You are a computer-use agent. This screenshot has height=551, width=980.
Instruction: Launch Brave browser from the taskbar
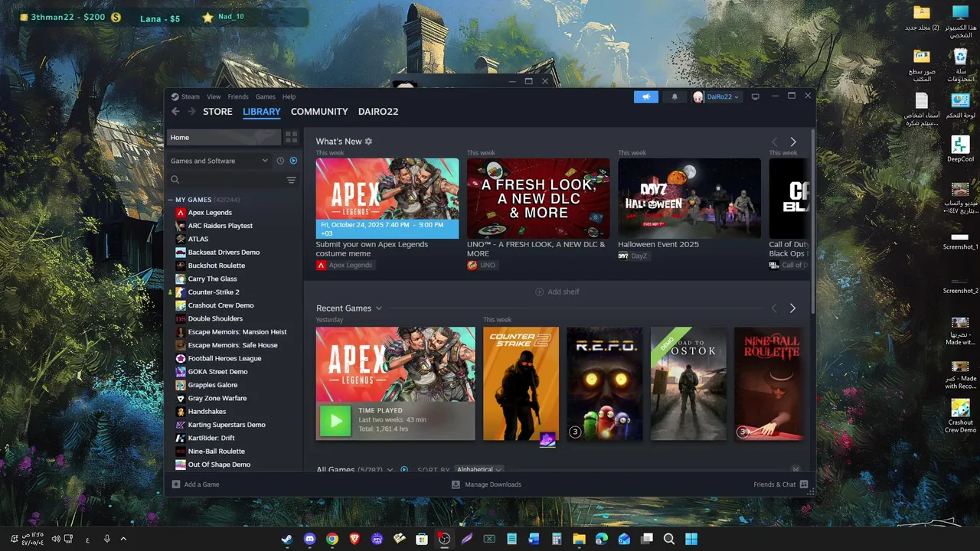point(354,539)
